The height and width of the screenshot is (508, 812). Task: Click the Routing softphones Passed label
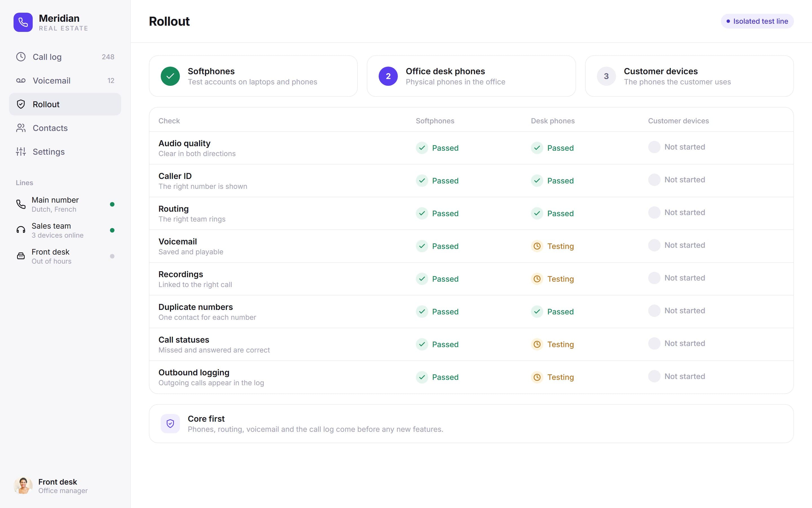point(445,213)
